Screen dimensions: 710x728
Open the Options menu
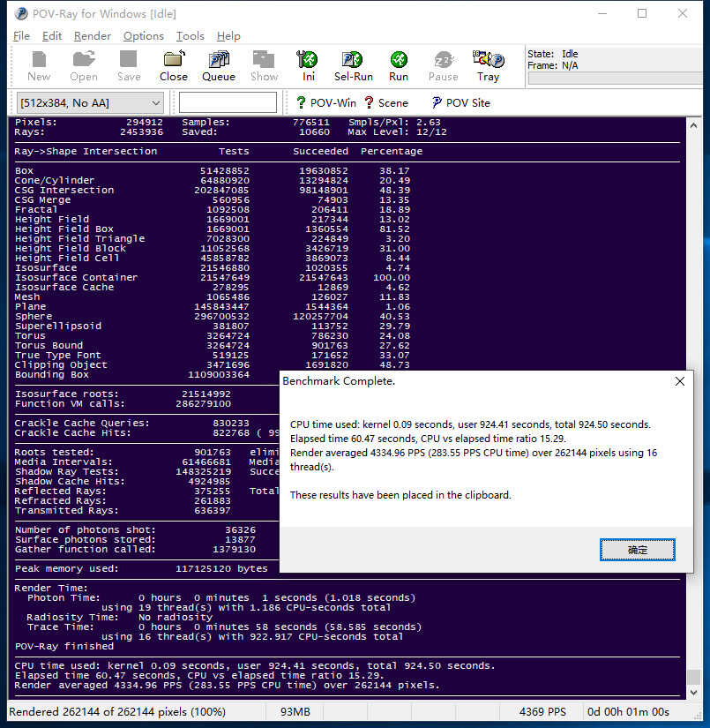144,36
